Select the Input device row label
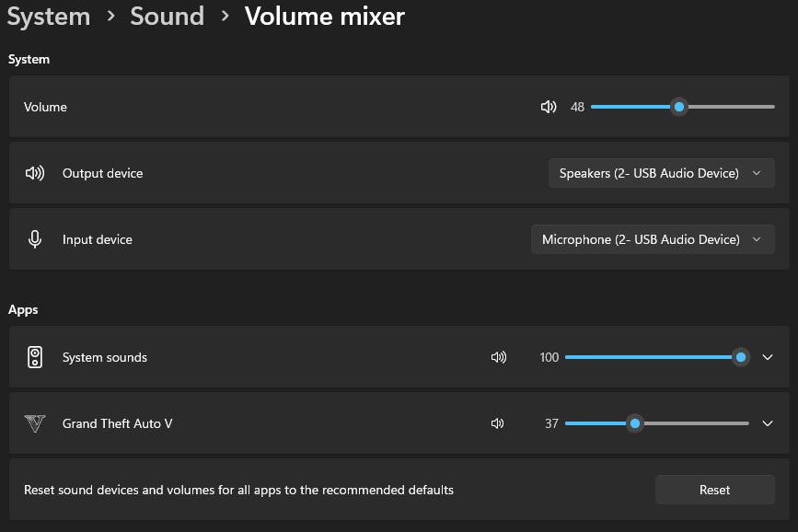 (97, 239)
